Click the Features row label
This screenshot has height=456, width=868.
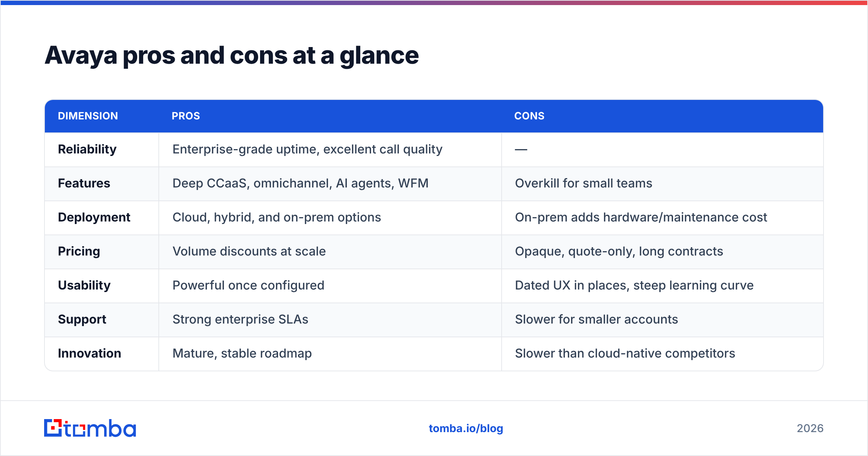[84, 183]
